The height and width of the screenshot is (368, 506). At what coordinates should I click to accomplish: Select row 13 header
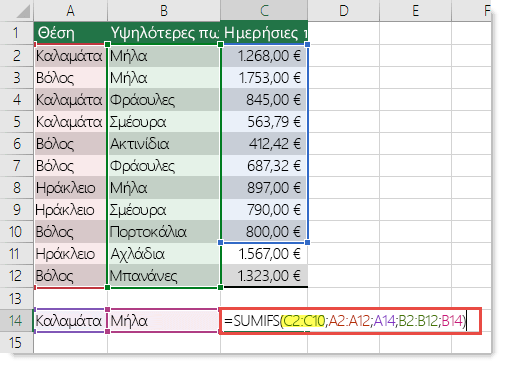click(x=17, y=298)
